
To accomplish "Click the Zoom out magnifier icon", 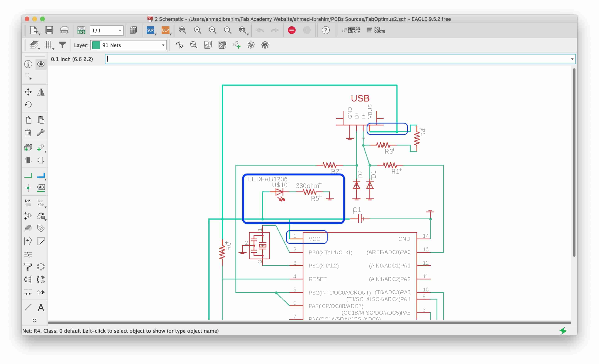I will (x=212, y=30).
